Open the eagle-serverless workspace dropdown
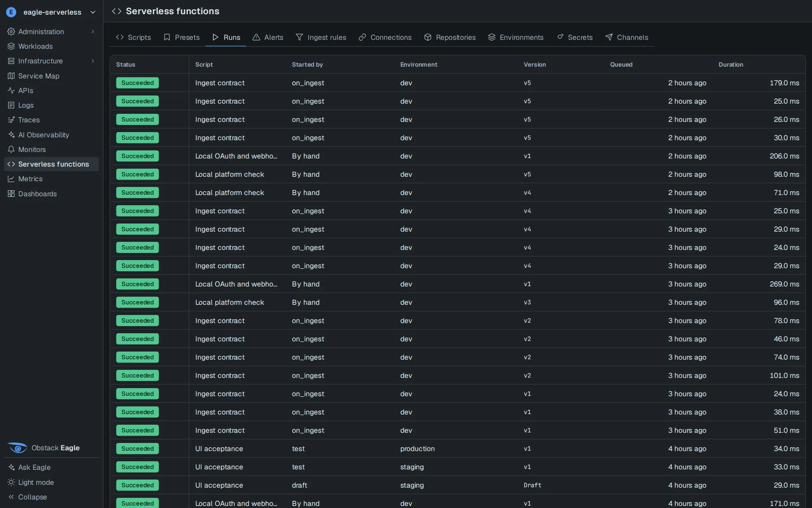Screen dimensions: 812x508 coord(52,12)
